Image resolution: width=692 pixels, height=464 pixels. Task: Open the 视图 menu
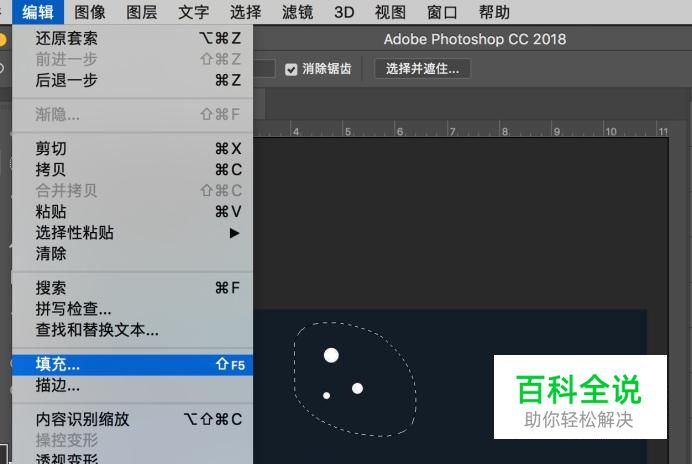390,12
